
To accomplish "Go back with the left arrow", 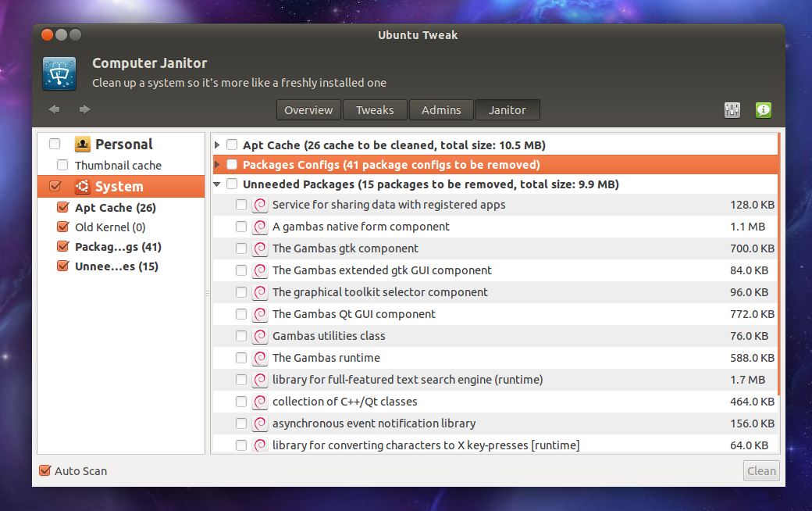I will [55, 109].
